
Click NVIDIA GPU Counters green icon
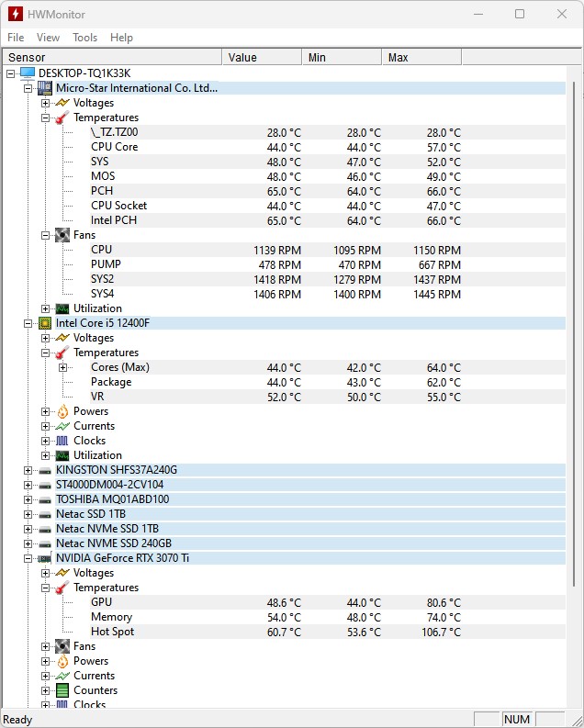62,690
